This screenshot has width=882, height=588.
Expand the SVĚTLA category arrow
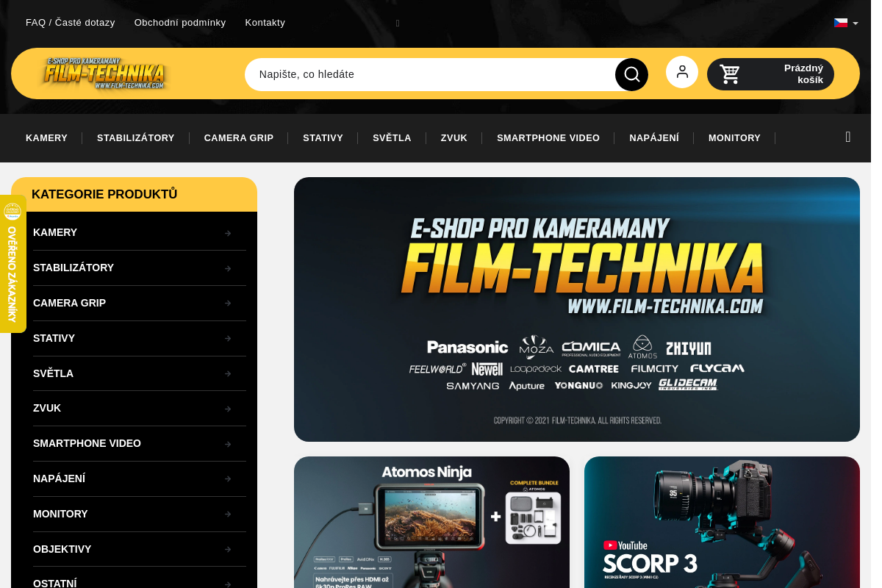pyautogui.click(x=228, y=373)
